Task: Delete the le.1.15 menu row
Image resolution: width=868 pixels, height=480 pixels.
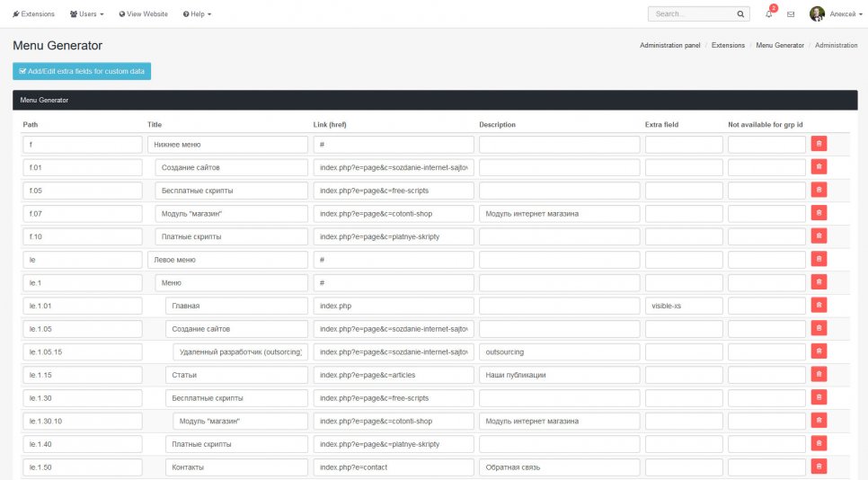Action: pyautogui.click(x=819, y=374)
